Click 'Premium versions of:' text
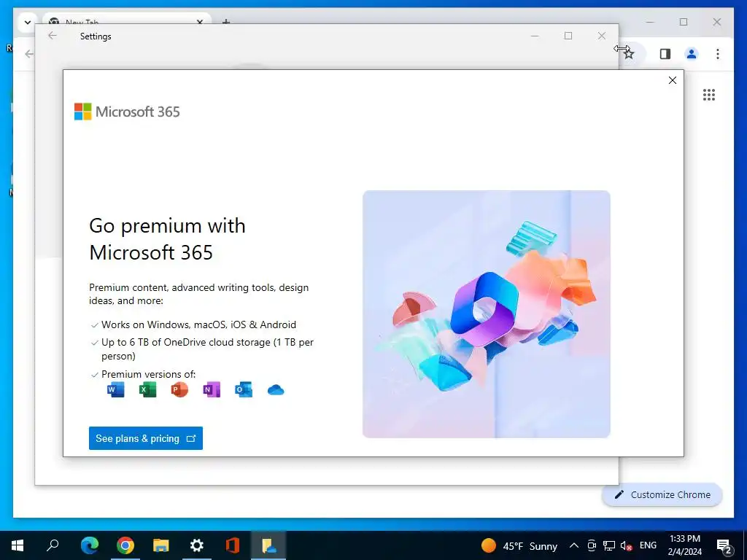Viewport: 747px width, 560px height. (149, 374)
